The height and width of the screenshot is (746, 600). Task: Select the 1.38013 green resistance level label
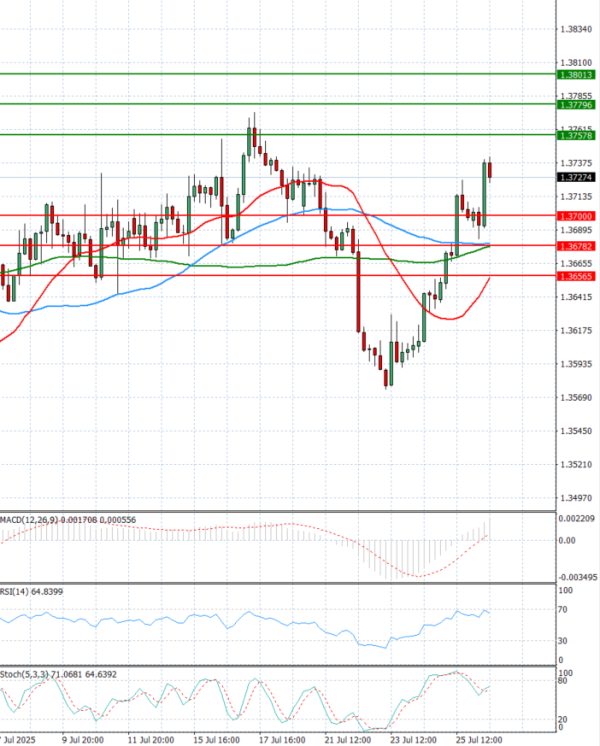[x=576, y=75]
